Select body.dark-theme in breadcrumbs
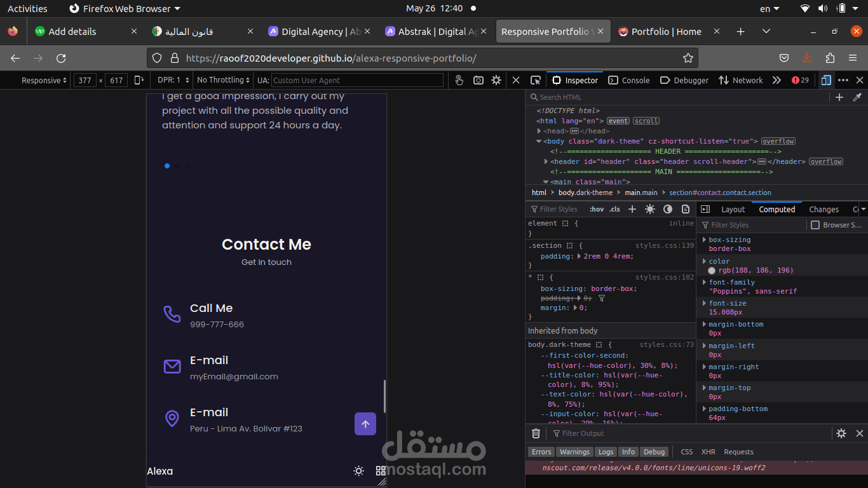Screen dimensions: 868x488 [x=586, y=193]
